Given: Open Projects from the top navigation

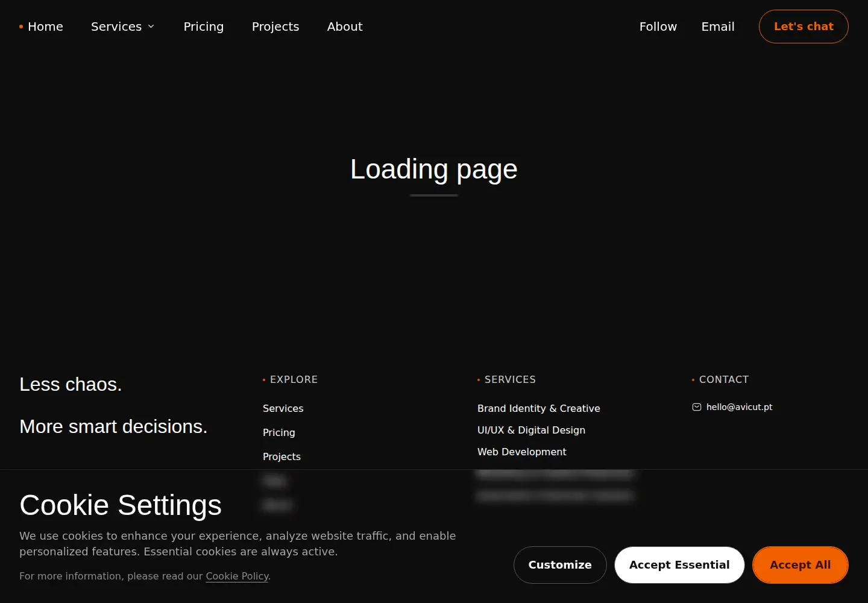Looking at the screenshot, I should pos(275,27).
